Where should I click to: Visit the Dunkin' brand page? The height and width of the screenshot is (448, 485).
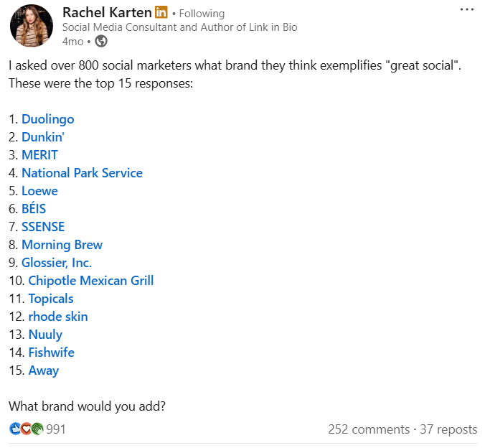coord(43,137)
